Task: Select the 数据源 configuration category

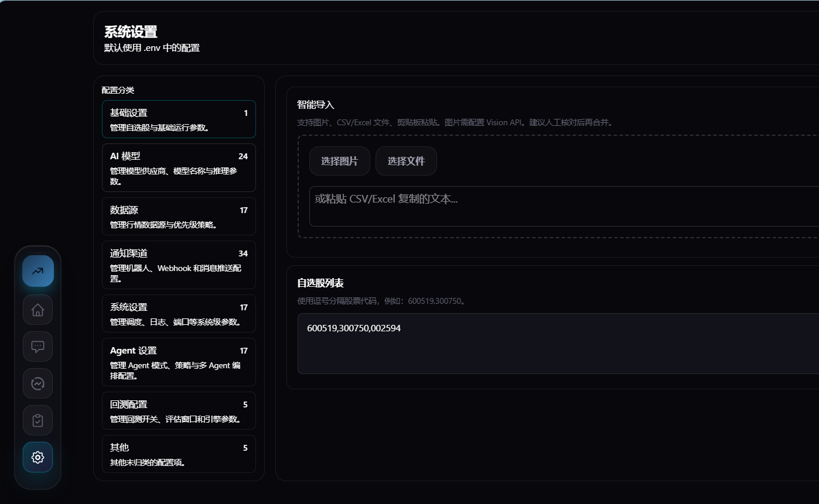Action: (x=178, y=216)
